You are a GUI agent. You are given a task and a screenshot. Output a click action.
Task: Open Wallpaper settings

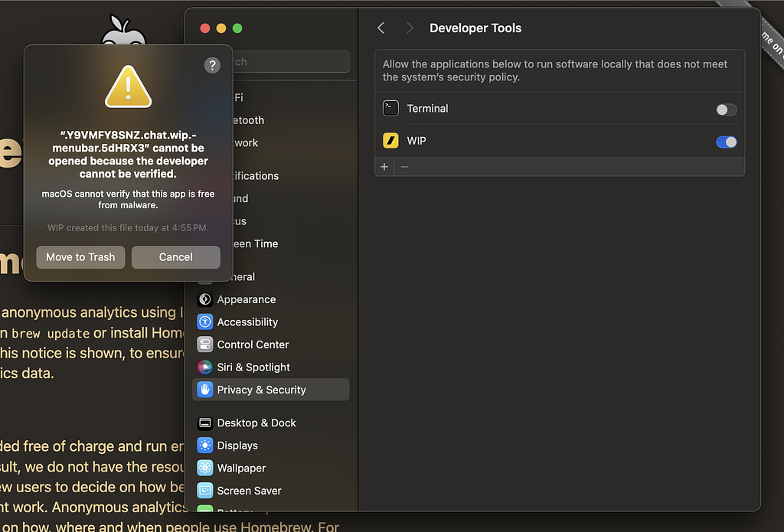point(241,468)
